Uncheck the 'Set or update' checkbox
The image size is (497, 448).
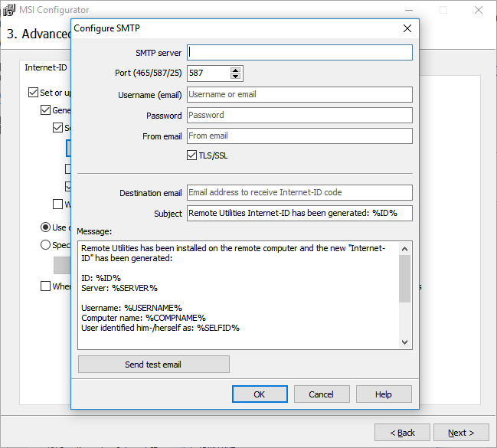coord(33,93)
